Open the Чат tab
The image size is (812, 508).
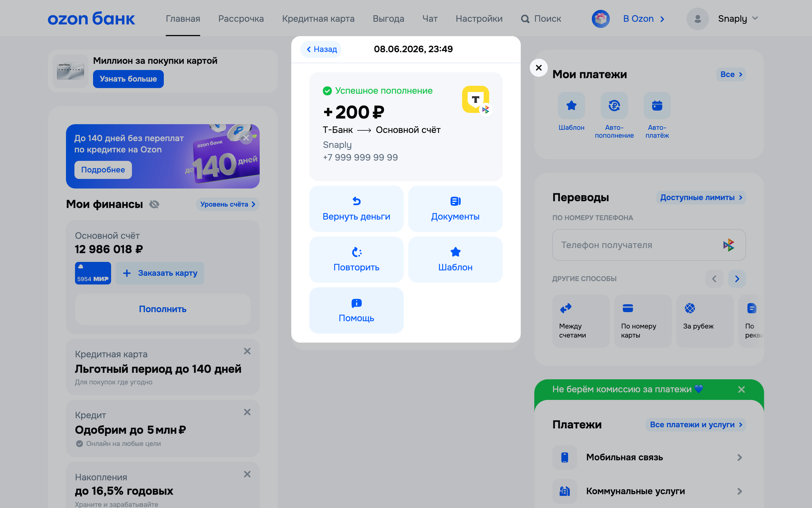click(x=430, y=19)
